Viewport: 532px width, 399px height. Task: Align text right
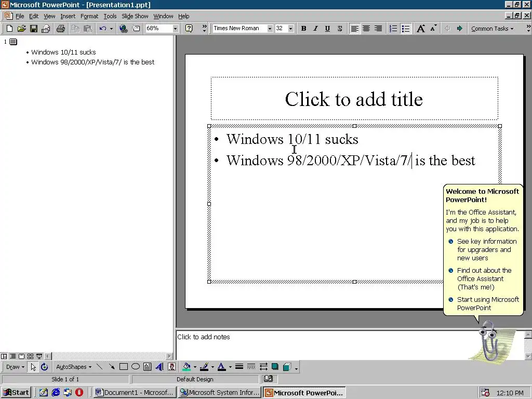[x=378, y=29]
